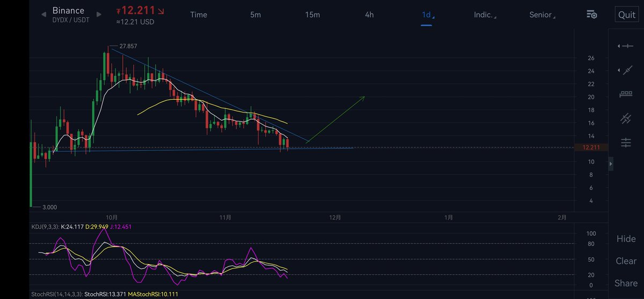Switch to the 5m interval

point(255,14)
